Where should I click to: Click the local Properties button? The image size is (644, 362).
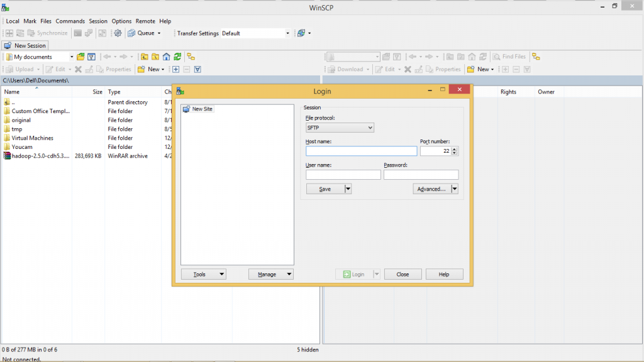point(114,69)
